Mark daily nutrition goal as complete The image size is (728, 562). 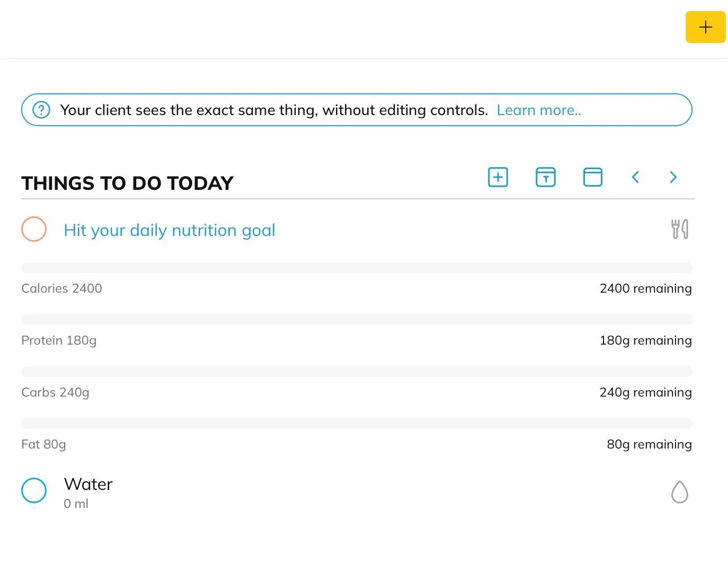click(x=34, y=229)
